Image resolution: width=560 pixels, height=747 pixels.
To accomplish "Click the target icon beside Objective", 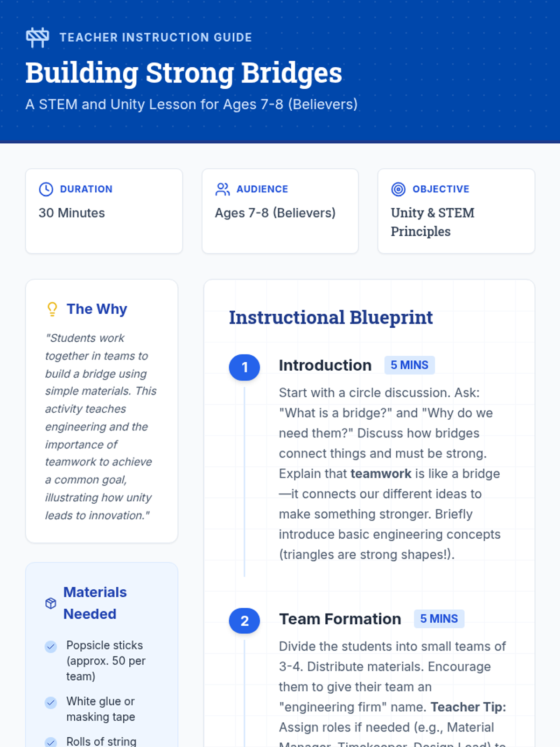I will pyautogui.click(x=398, y=189).
